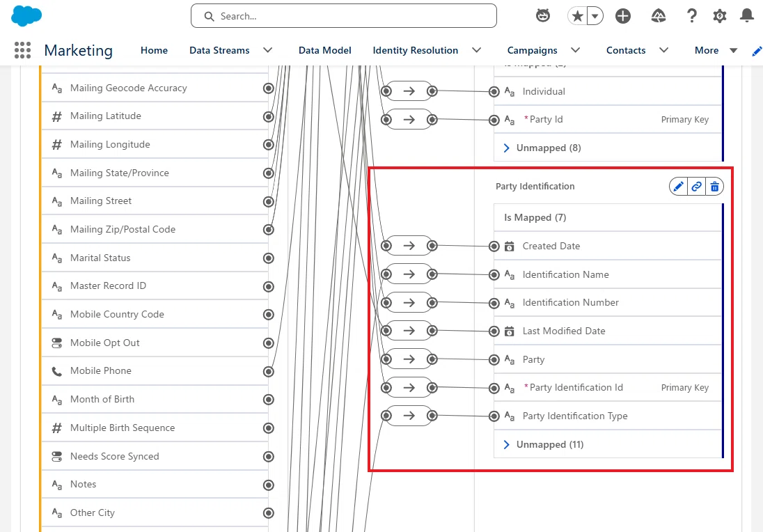Select the Mailing Latitude connector node
This screenshot has height=532, width=763.
tap(269, 116)
